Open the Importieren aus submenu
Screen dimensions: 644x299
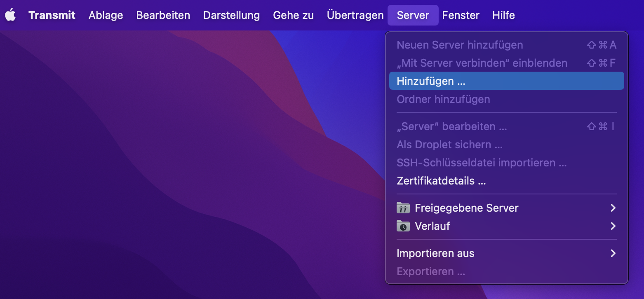(x=507, y=253)
